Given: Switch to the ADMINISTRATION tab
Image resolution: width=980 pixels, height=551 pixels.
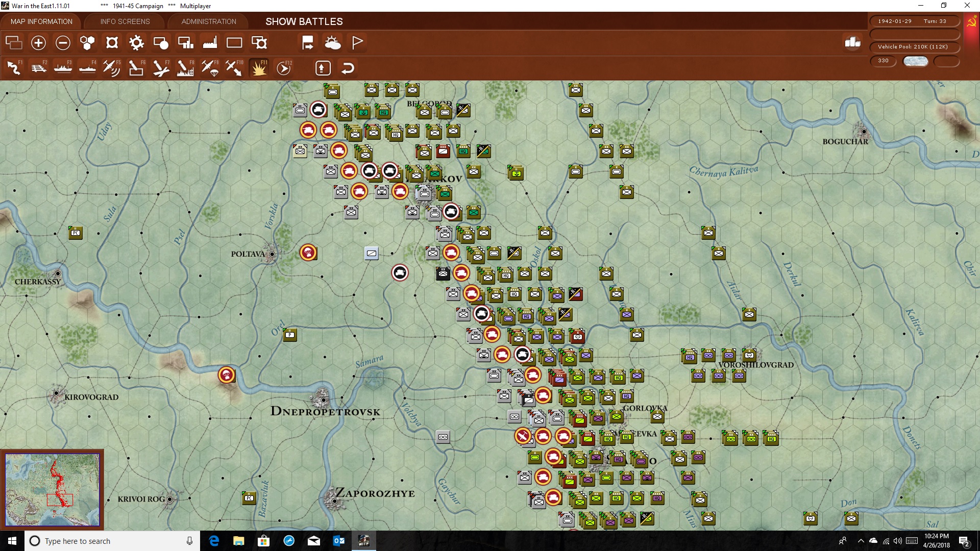Looking at the screenshot, I should pos(209,21).
